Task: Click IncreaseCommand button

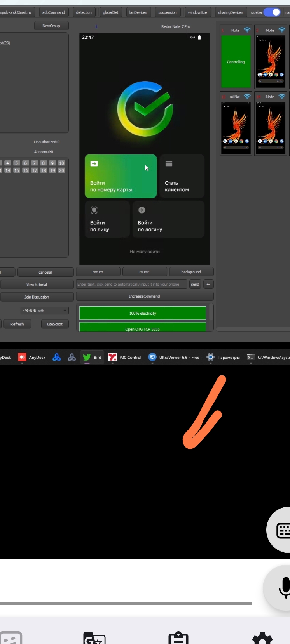Action: click(145, 296)
